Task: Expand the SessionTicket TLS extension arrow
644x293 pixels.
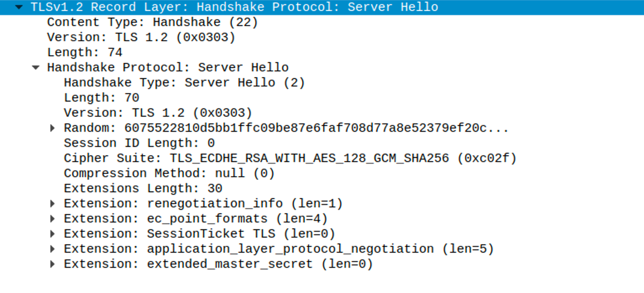Action: 52,234
